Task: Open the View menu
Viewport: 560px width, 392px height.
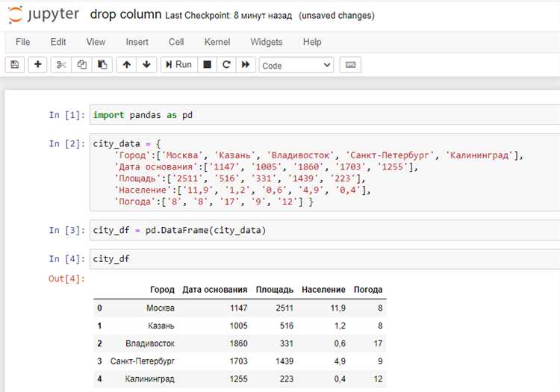Action: (x=96, y=42)
